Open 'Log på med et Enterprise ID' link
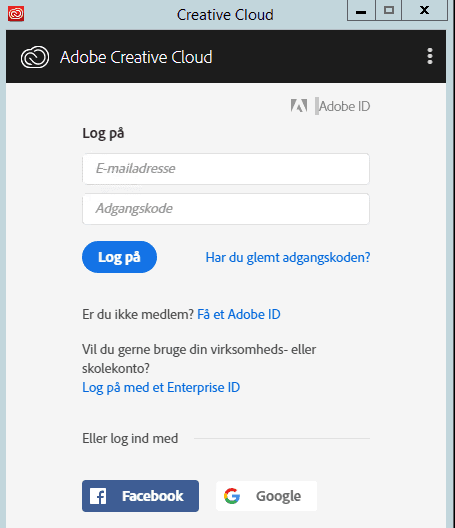Viewport: 455px width, 528px height. [161, 388]
